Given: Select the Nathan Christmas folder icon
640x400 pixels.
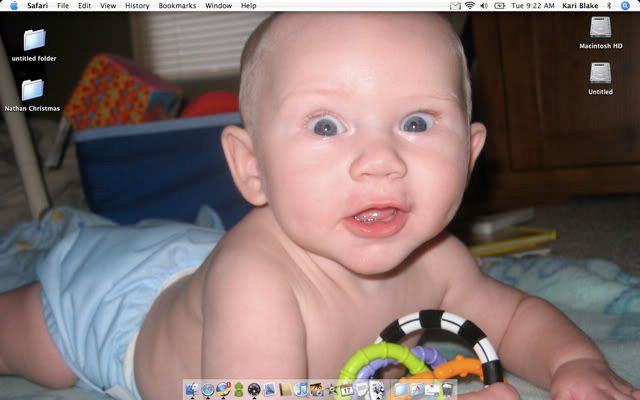Looking at the screenshot, I should point(32,90).
